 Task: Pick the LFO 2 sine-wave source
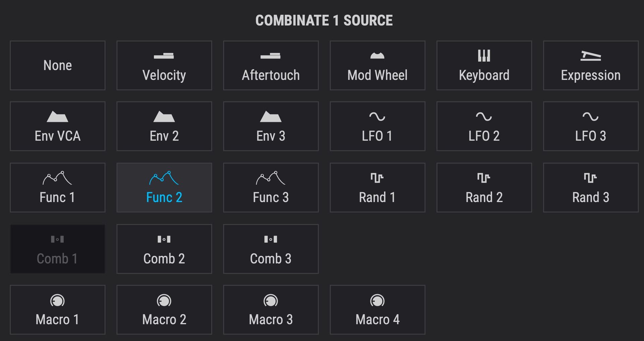pos(484,126)
